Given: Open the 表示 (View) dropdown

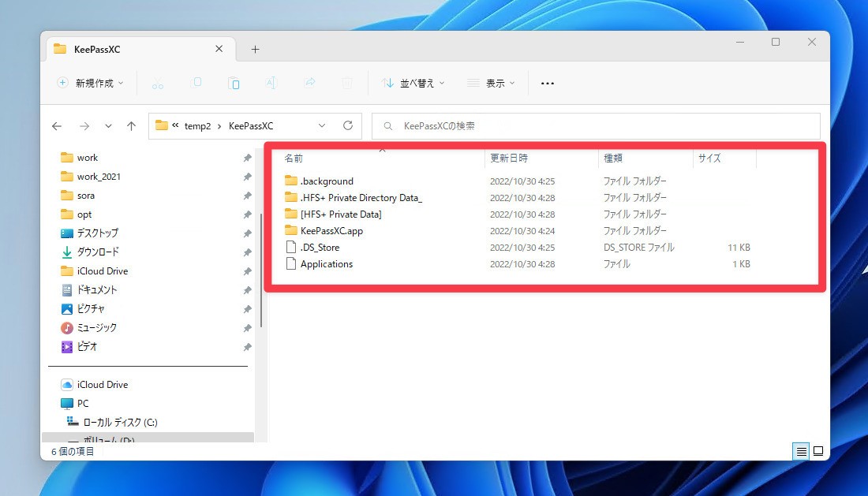Looking at the screenshot, I should [x=491, y=83].
